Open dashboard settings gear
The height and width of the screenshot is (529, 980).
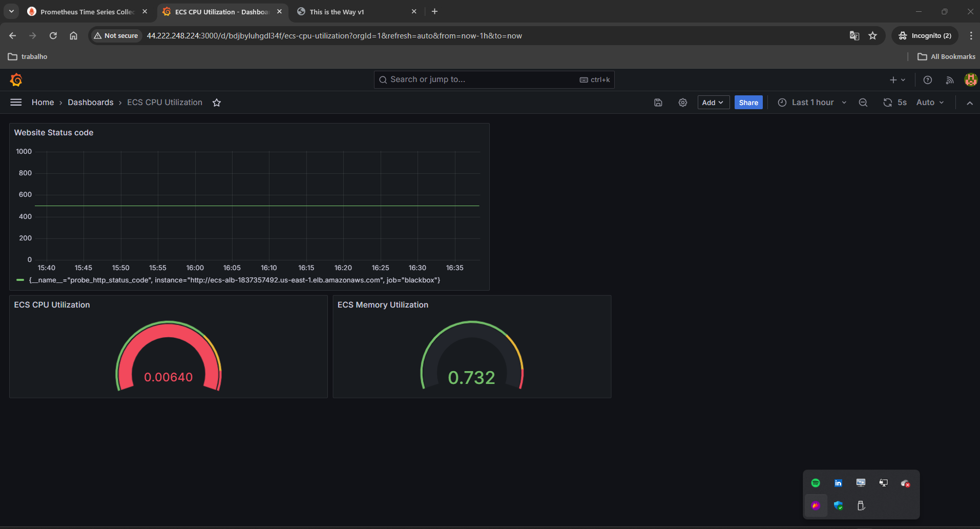point(683,103)
